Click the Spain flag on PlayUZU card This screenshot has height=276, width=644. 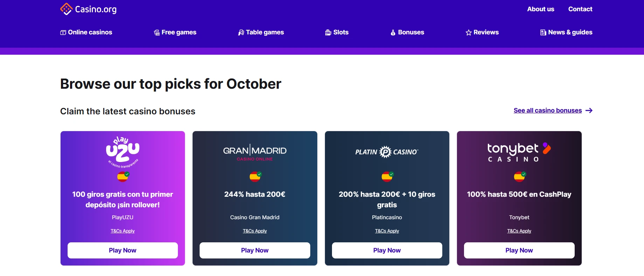pyautogui.click(x=123, y=176)
